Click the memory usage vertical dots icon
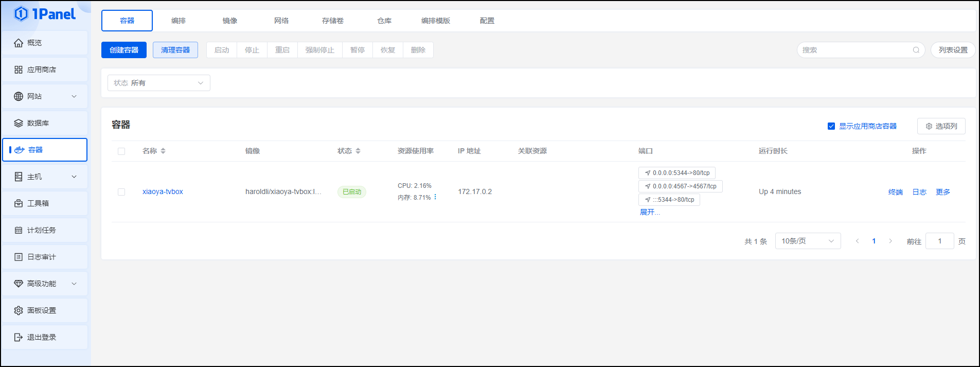The width and height of the screenshot is (980, 367). click(435, 197)
